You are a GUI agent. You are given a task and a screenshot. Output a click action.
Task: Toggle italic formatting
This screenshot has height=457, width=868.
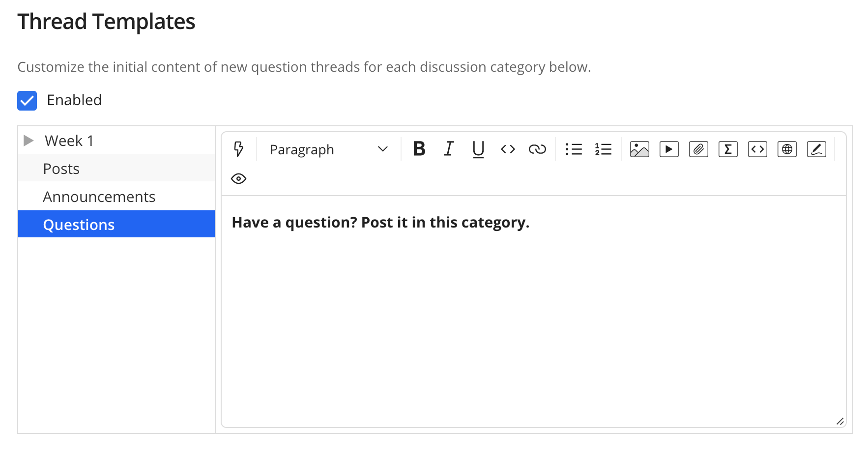tap(449, 149)
